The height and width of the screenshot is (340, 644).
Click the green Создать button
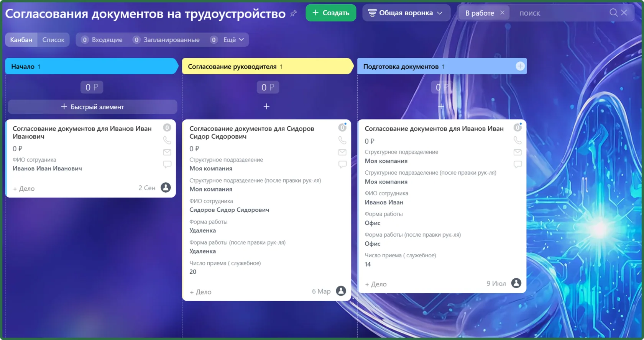point(331,13)
